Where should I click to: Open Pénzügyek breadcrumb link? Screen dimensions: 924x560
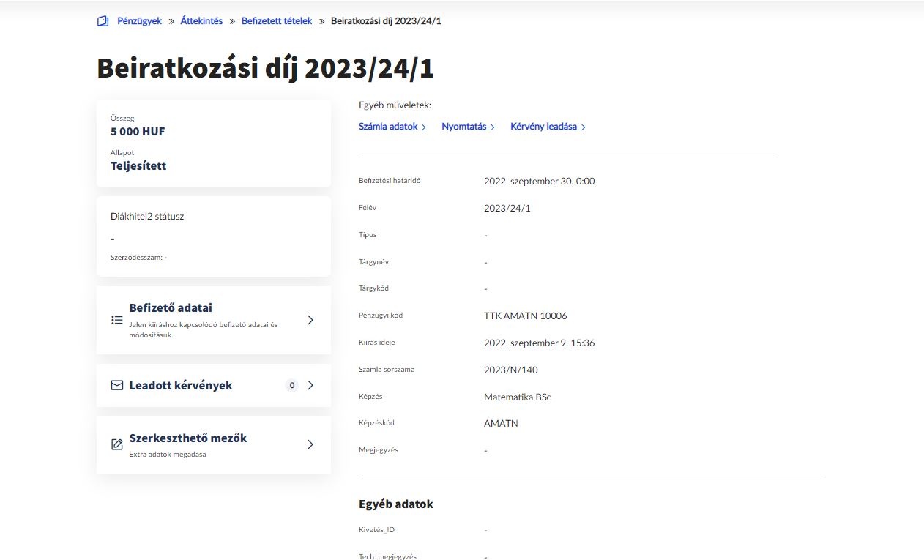coord(139,21)
